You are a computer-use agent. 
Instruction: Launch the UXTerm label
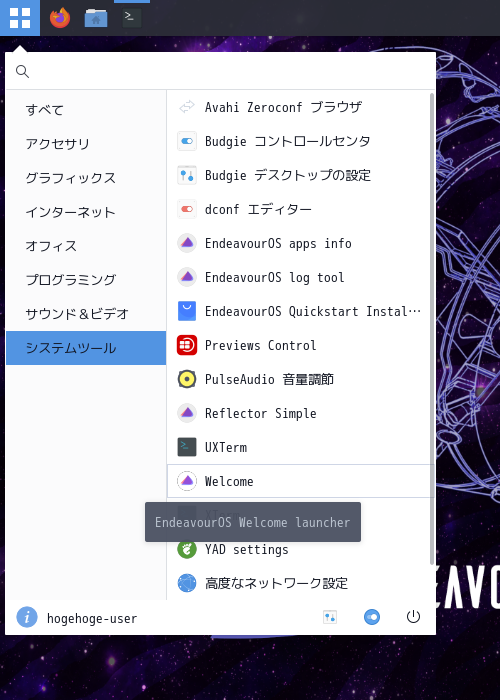pyautogui.click(x=226, y=447)
